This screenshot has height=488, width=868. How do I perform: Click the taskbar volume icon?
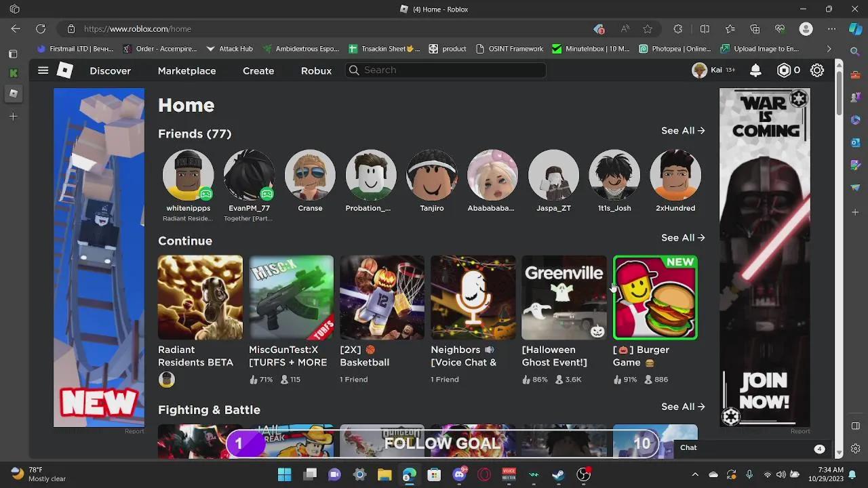781,474
